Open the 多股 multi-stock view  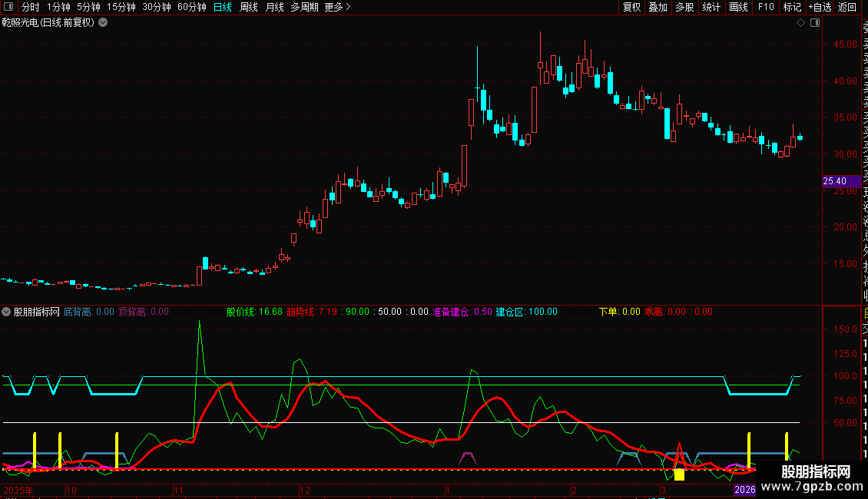tap(684, 7)
